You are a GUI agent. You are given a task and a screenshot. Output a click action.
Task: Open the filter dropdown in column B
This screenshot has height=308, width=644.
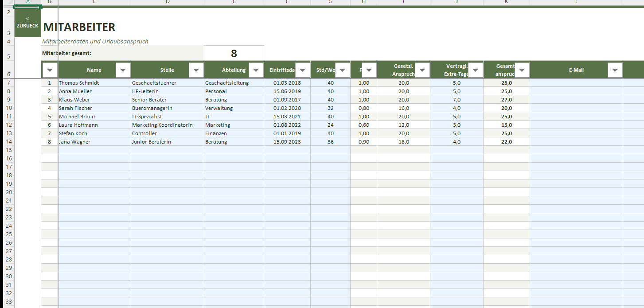click(x=50, y=70)
